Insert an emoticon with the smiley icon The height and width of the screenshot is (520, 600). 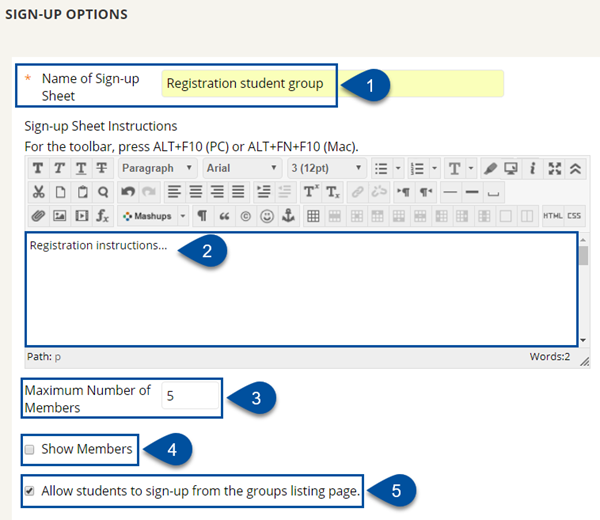pyautogui.click(x=267, y=216)
